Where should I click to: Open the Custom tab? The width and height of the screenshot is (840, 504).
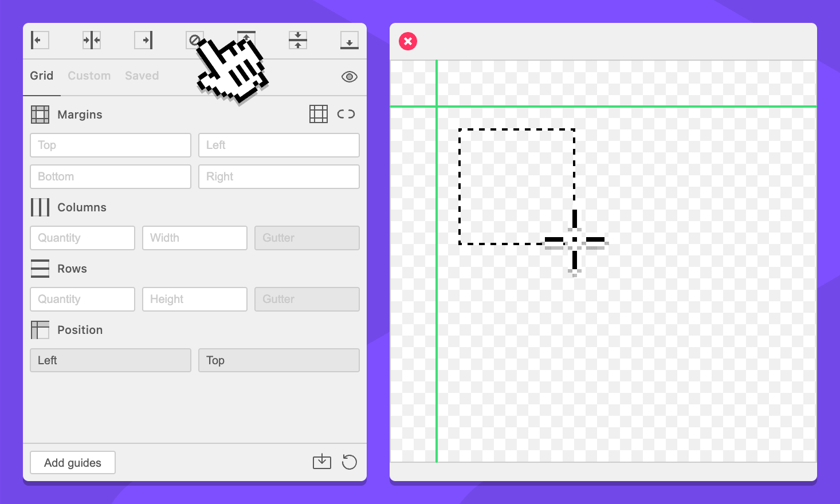point(89,76)
